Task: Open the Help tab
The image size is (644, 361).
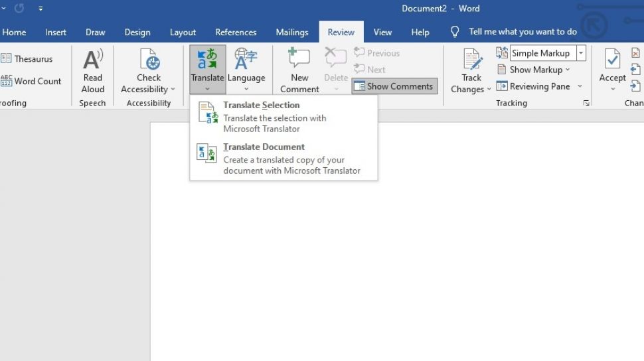Action: point(420,32)
